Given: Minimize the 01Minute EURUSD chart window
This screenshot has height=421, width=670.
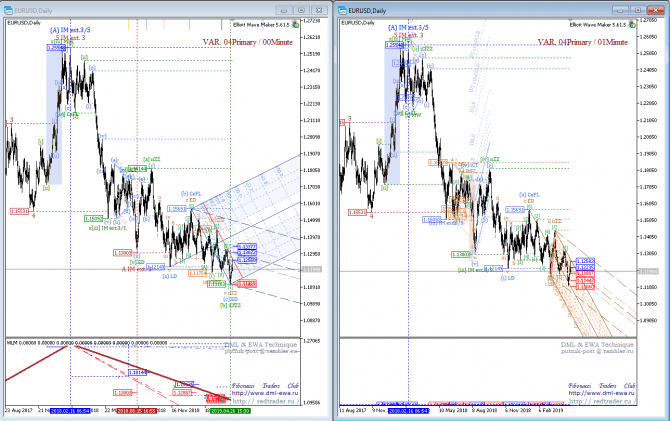Looking at the screenshot, I should tap(620, 10).
